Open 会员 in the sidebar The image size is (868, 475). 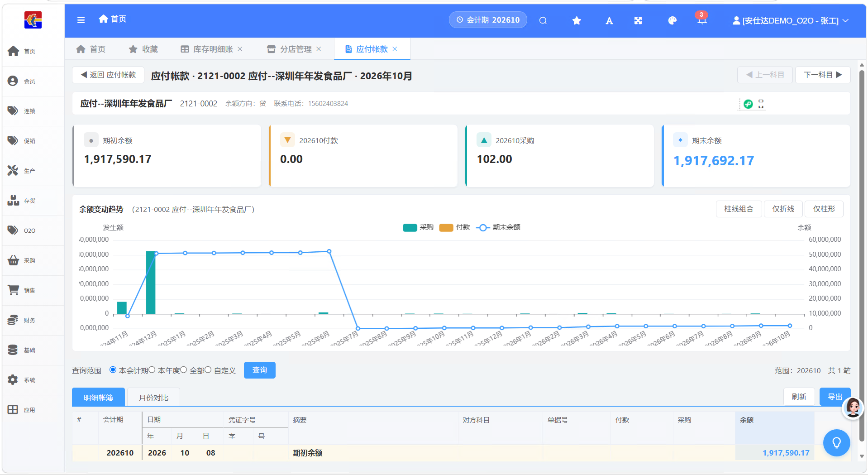33,81
